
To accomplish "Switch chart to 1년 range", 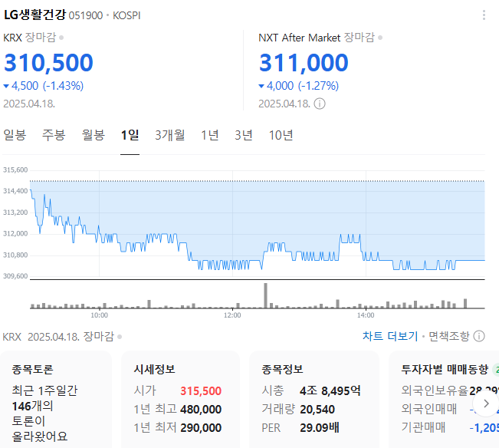I will (x=210, y=135).
